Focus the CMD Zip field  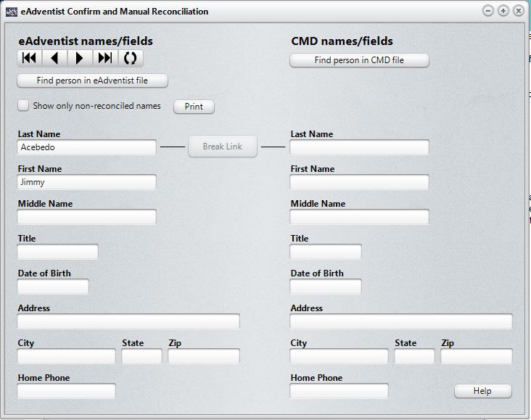[477, 356]
